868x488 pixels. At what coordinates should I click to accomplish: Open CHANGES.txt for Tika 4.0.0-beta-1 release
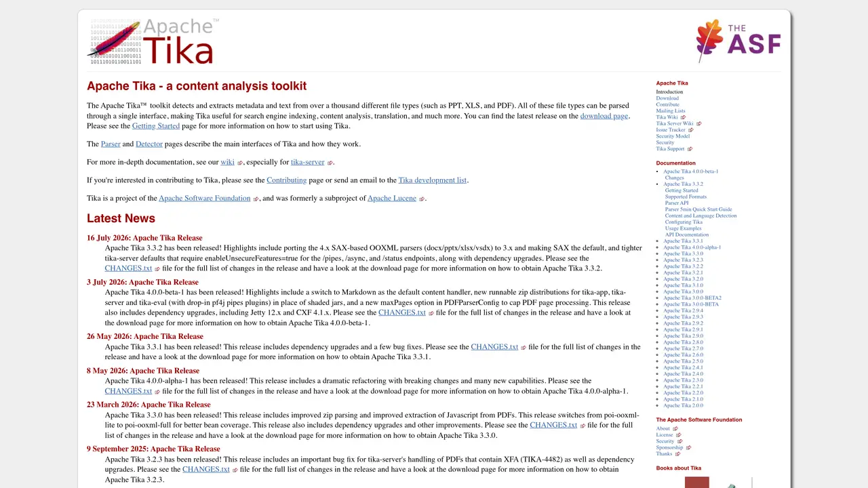402,313
